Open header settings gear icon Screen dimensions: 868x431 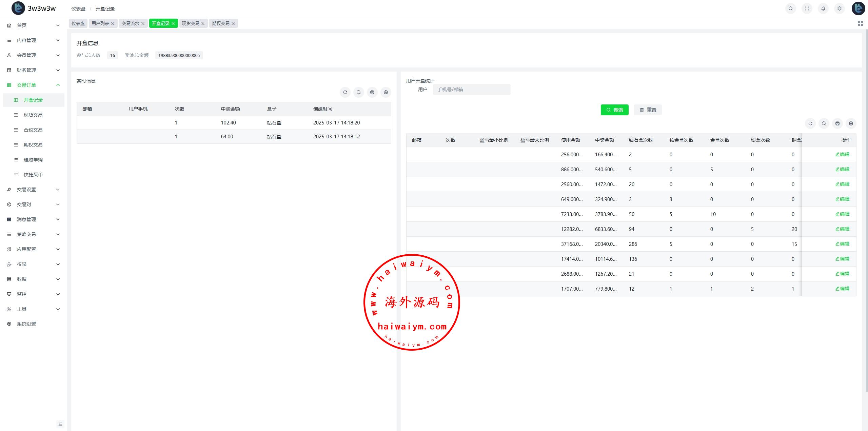coord(839,8)
